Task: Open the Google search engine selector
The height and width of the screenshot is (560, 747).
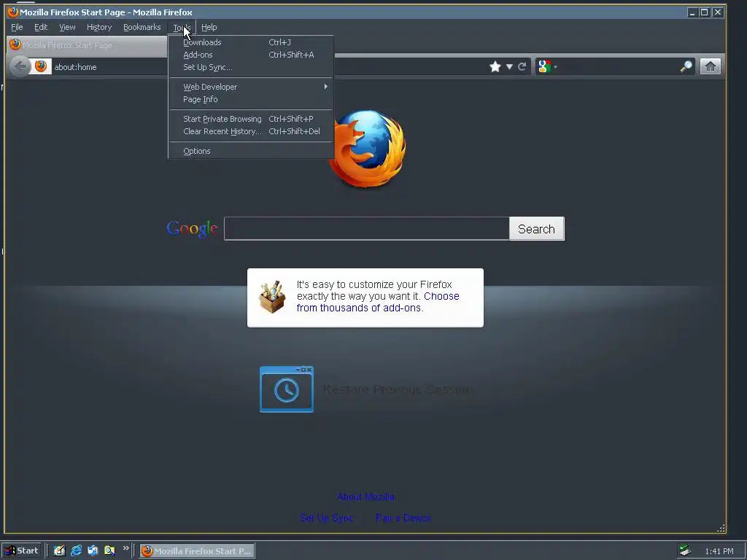Action: click(x=547, y=66)
